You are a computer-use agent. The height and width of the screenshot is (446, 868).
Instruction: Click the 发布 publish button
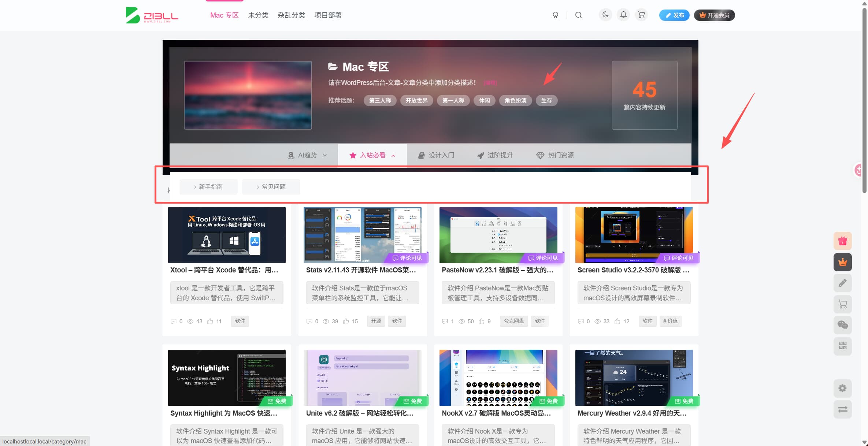pos(674,15)
